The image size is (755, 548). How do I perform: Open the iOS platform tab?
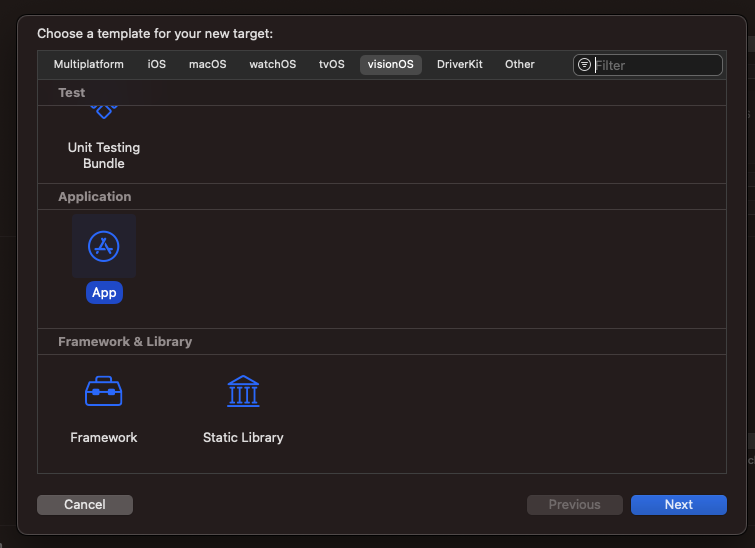[157, 64]
